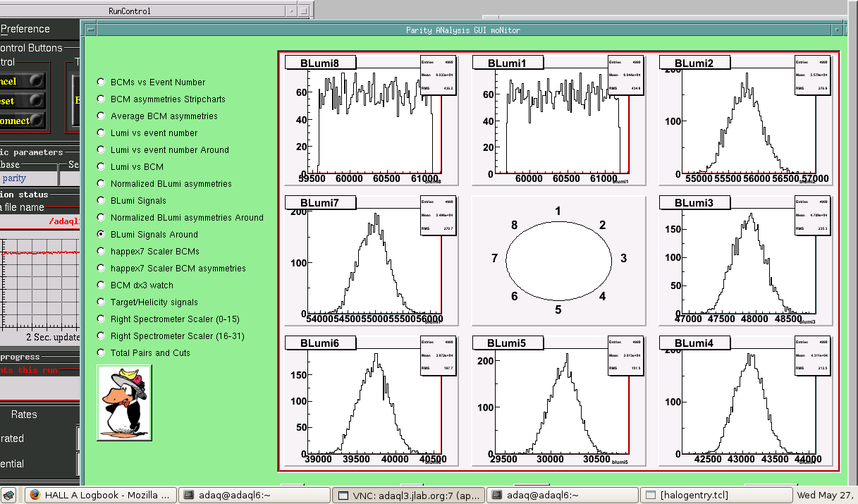Click the statistics box of BLumi8 histogram

point(439,75)
